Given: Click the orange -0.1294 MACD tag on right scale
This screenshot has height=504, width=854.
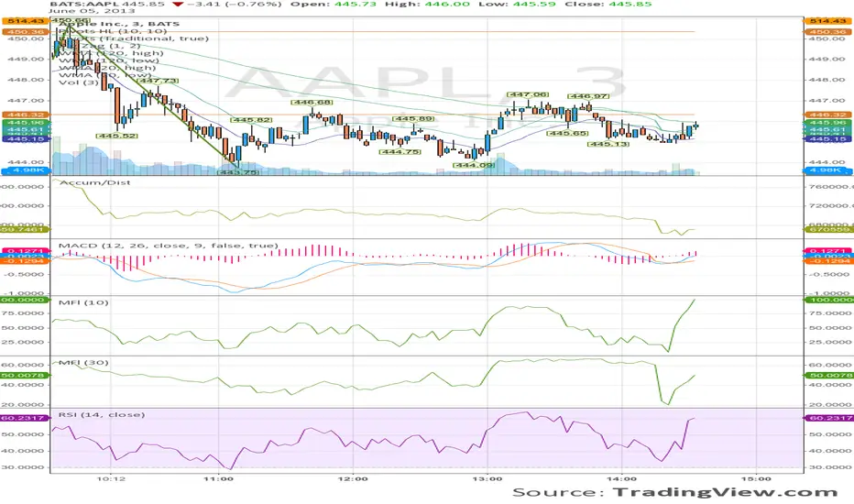Looking at the screenshot, I should click(x=828, y=261).
